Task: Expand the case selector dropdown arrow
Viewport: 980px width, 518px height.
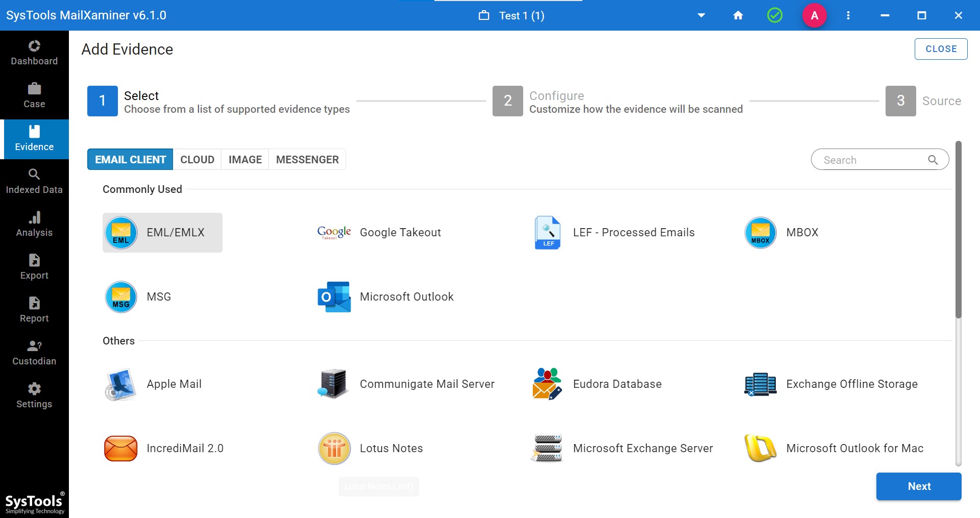Action: 701,15
